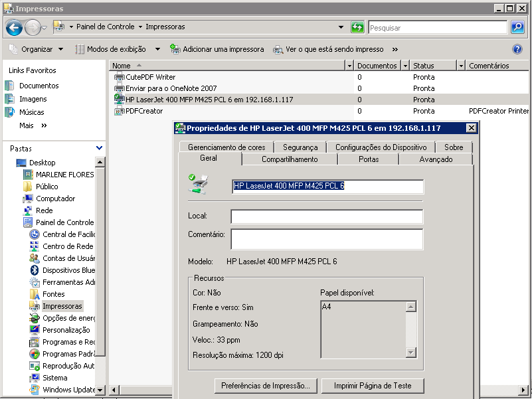
Task: Click the Comentário text box
Action: 327,239
